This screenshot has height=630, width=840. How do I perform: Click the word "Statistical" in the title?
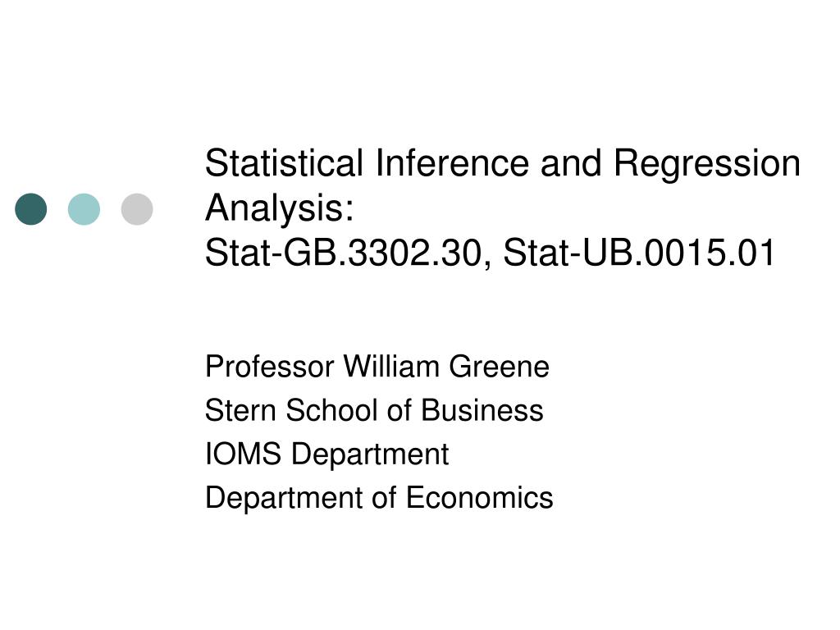(x=283, y=163)
